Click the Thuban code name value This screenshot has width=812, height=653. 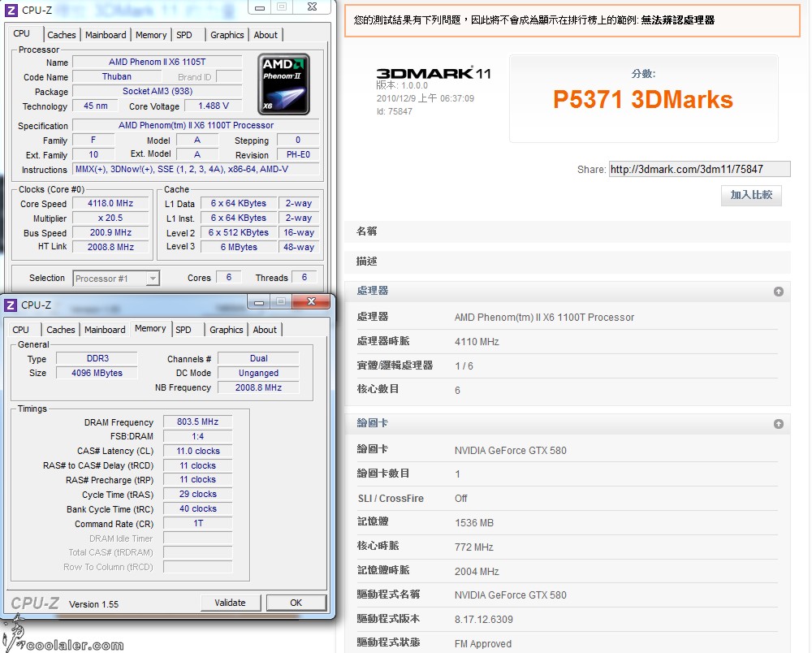(x=117, y=76)
